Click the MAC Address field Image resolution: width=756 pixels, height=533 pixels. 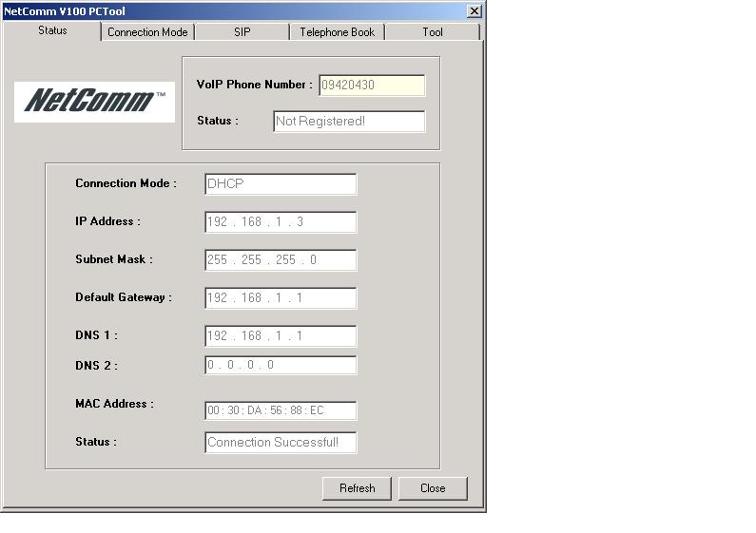281,411
